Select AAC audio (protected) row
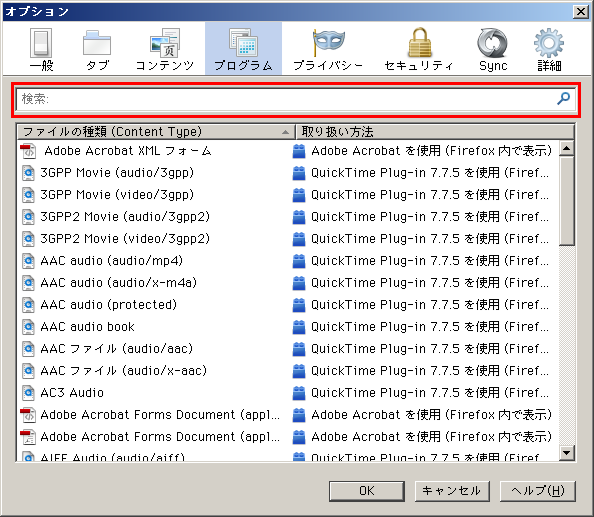Viewport: 594px width, 517px height. [x=288, y=305]
